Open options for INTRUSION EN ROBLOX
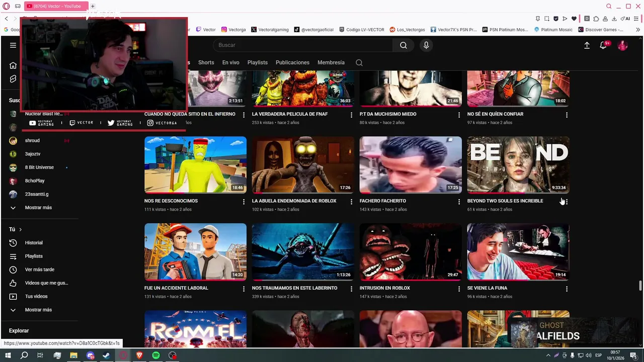The width and height of the screenshot is (644, 362). tap(459, 289)
